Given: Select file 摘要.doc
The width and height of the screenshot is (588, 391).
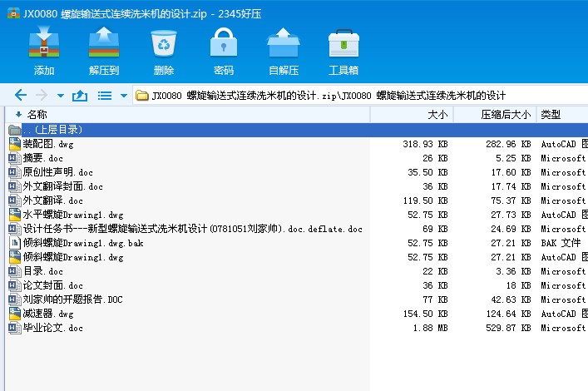Looking at the screenshot, I should (x=42, y=158).
